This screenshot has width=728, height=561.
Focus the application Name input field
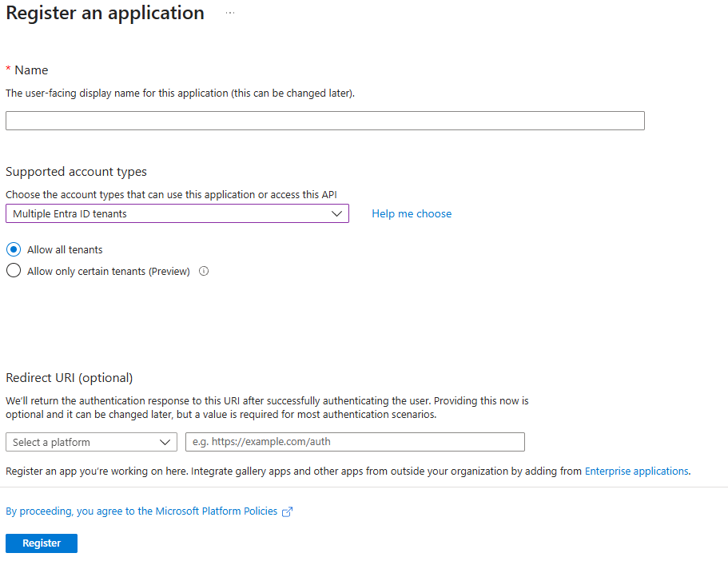click(x=325, y=121)
